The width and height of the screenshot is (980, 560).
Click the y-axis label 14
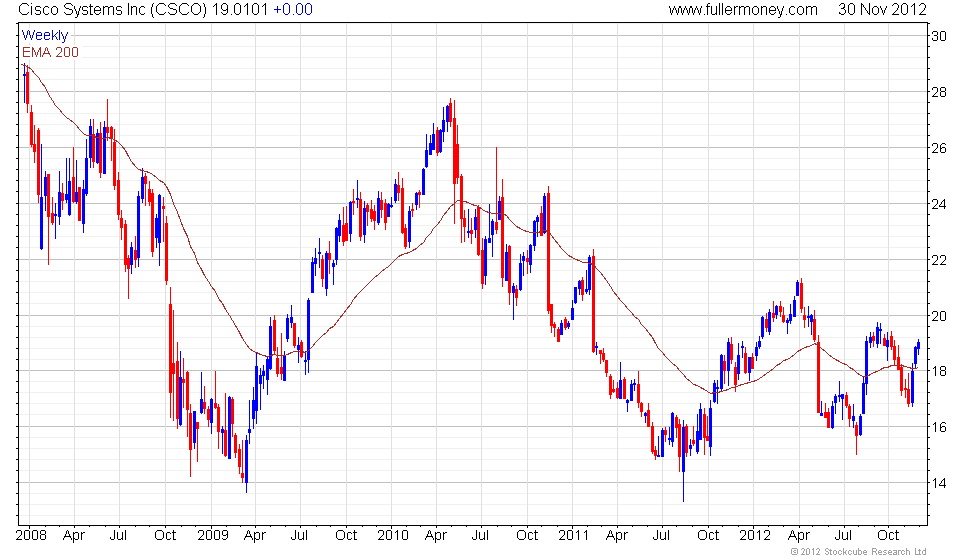[939, 483]
